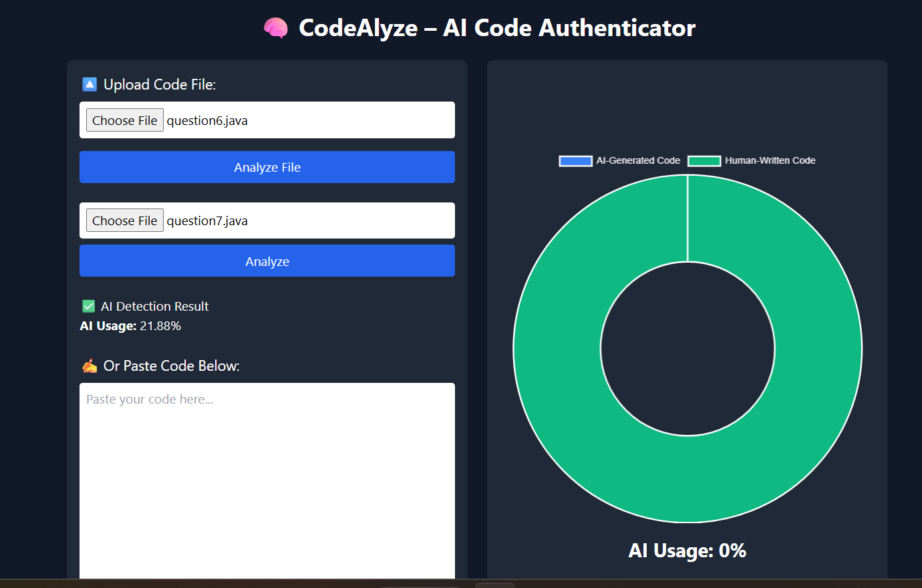
Task: Toggle the AI-Generated Code legend entry
Action: pos(619,160)
